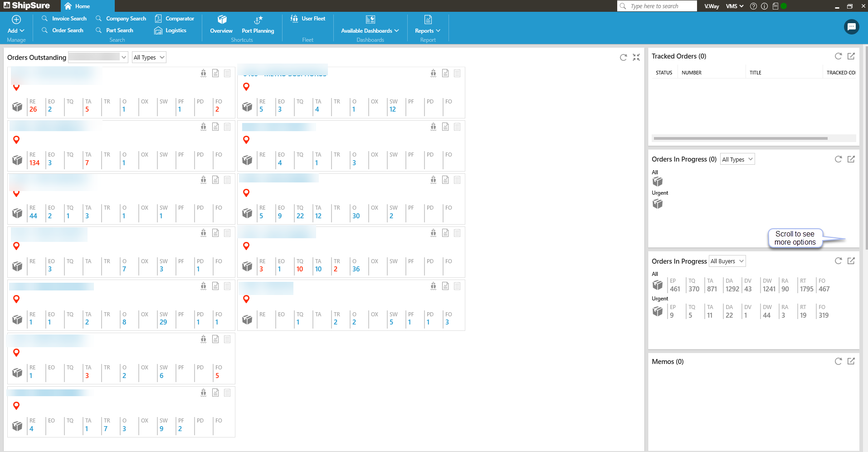Viewport: 868px width, 452px height.
Task: Open Port Planning shortcut
Action: pos(258,25)
